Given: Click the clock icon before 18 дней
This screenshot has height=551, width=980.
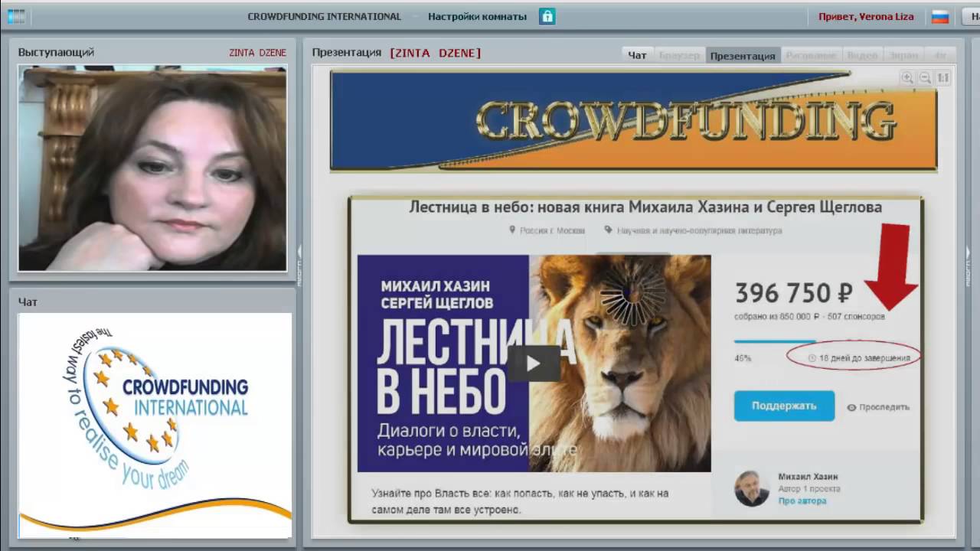Looking at the screenshot, I should [x=812, y=357].
